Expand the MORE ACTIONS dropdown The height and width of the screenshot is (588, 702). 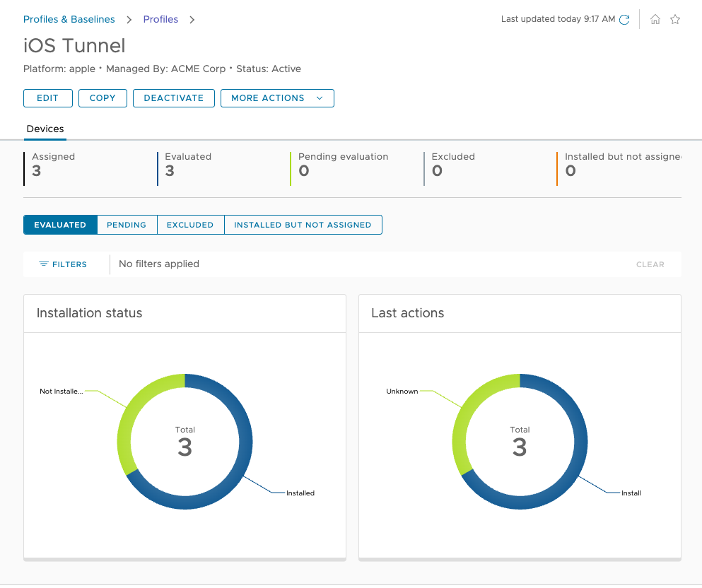coord(277,98)
